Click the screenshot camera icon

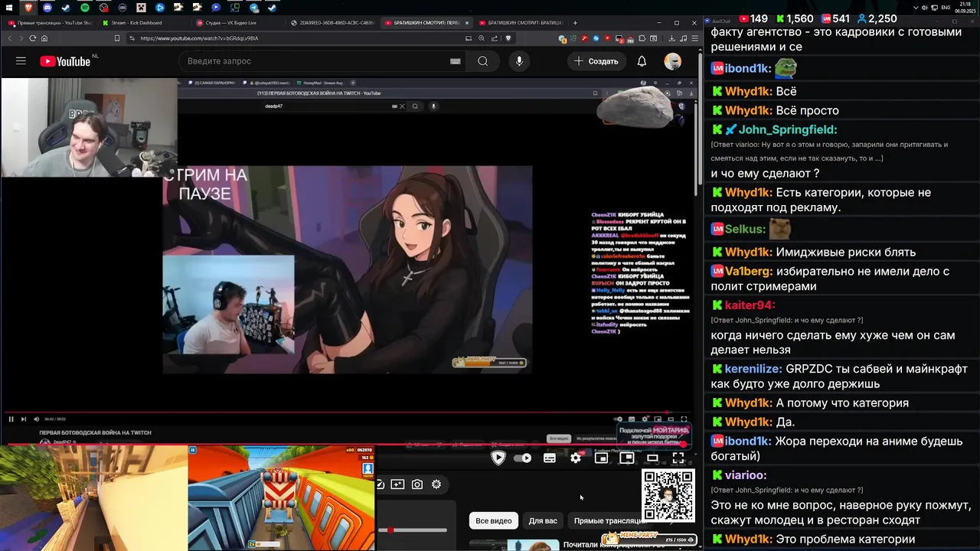pos(417,484)
